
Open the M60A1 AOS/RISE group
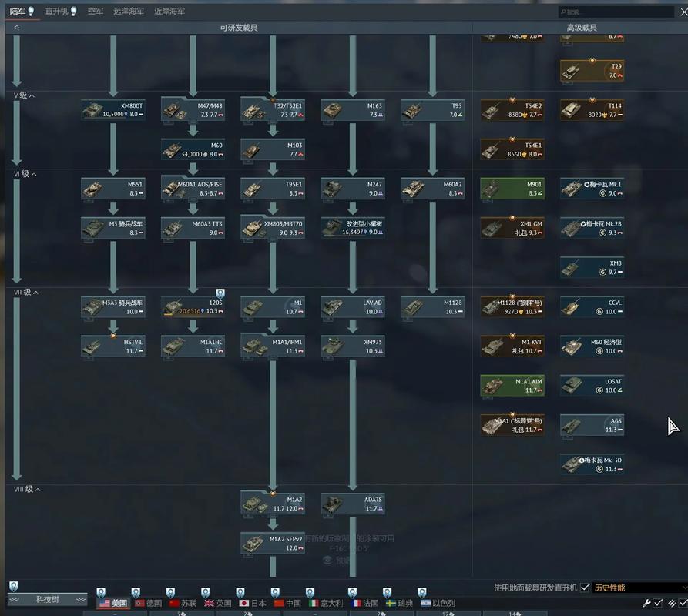click(193, 189)
